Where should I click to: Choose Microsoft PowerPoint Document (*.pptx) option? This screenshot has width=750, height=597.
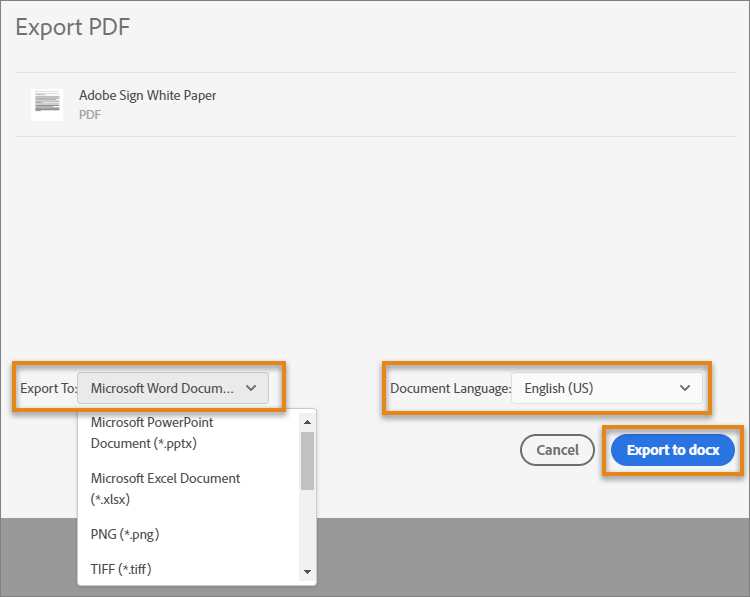point(152,432)
